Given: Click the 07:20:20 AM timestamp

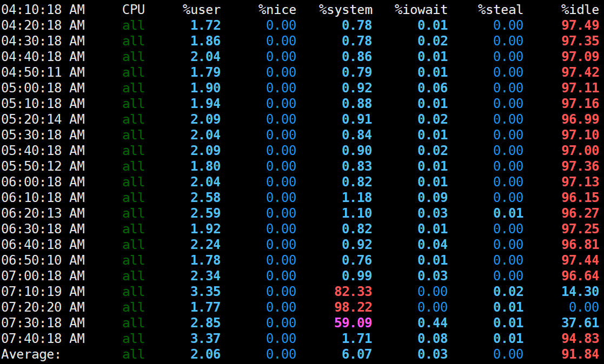Looking at the screenshot, I should click(x=43, y=307).
